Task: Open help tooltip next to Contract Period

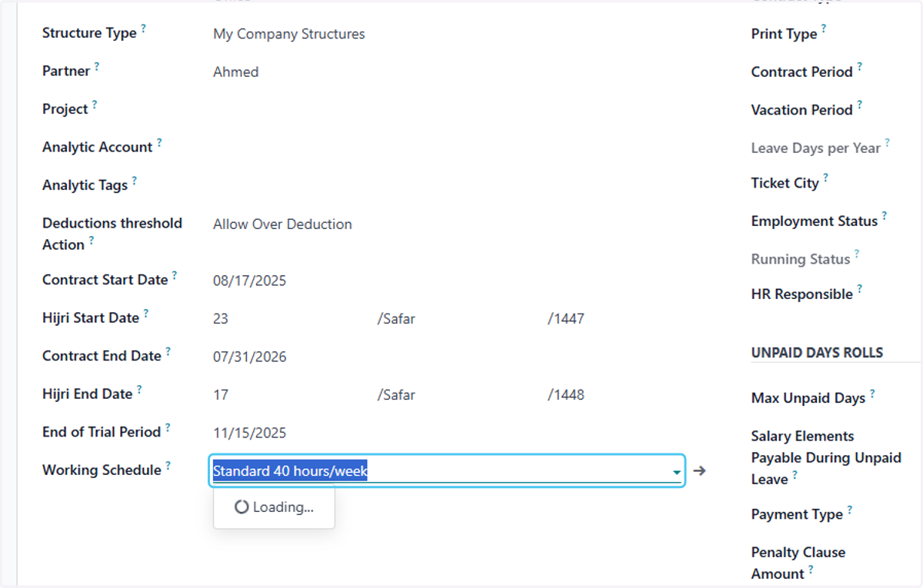Action: 860,68
